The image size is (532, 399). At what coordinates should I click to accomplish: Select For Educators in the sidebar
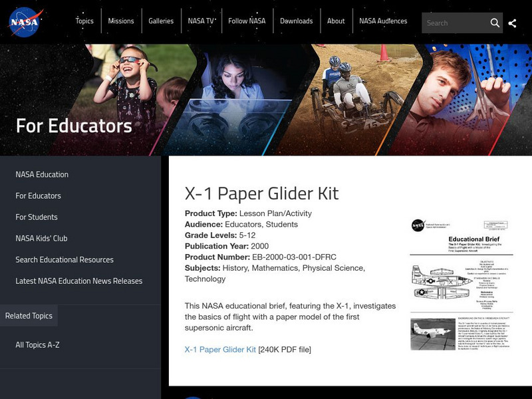click(37, 196)
